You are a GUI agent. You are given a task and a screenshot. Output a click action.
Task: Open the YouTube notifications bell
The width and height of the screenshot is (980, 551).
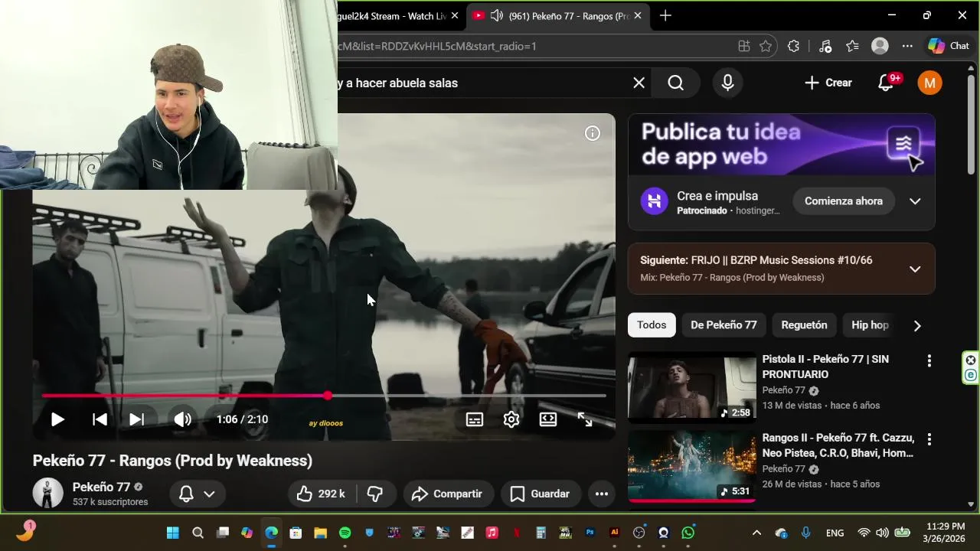[x=887, y=83]
